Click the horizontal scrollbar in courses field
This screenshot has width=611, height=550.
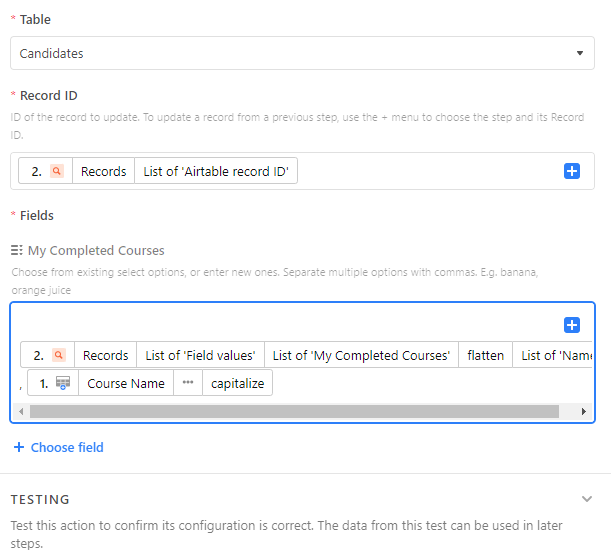[x=294, y=411]
